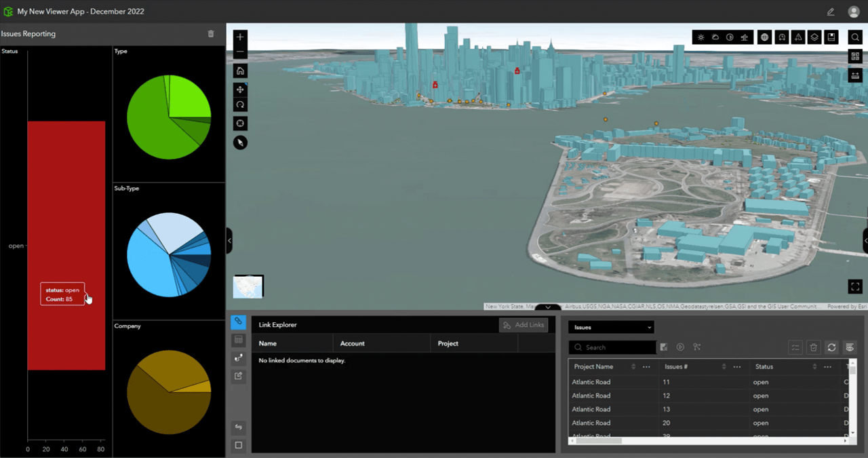Sort the Status column using its sort arrows
The height and width of the screenshot is (458, 868).
click(x=813, y=366)
